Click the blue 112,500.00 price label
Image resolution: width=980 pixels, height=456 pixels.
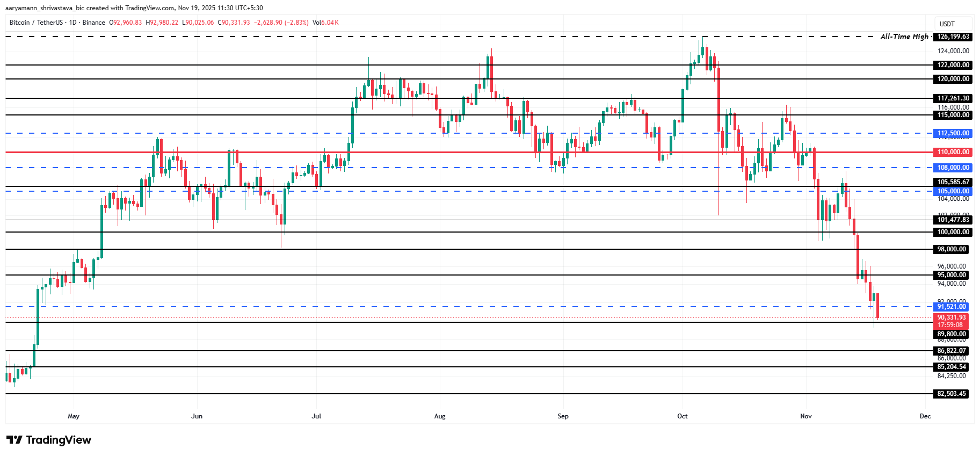pyautogui.click(x=953, y=133)
